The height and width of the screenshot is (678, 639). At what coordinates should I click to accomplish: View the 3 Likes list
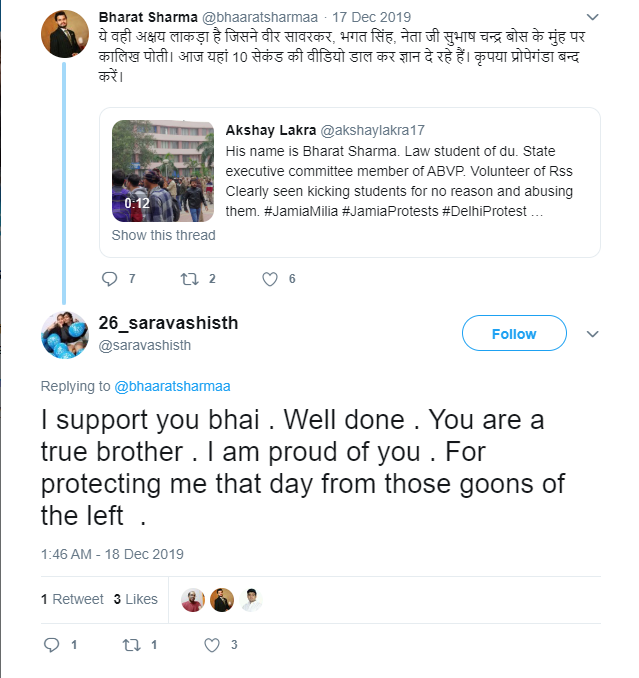pos(135,599)
